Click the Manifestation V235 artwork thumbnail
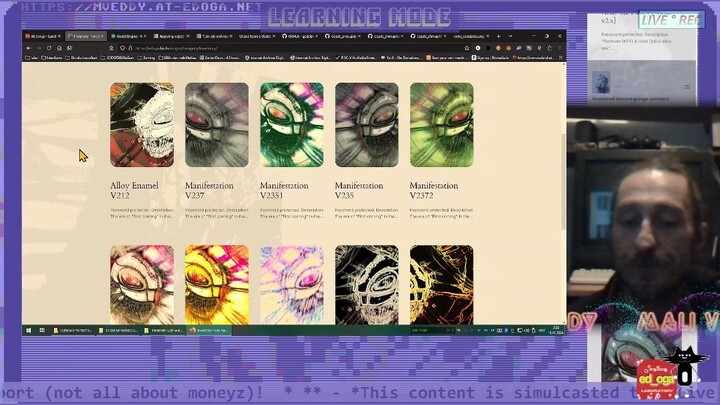Screen dimensions: 720x405 (x=366, y=124)
